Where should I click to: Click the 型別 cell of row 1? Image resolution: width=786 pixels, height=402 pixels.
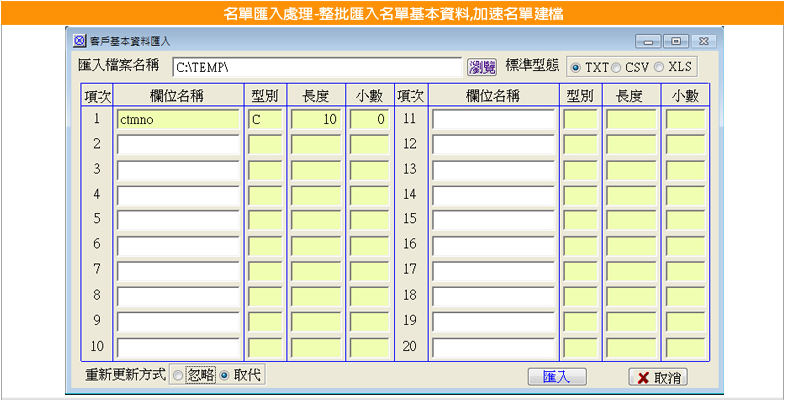[x=265, y=120]
